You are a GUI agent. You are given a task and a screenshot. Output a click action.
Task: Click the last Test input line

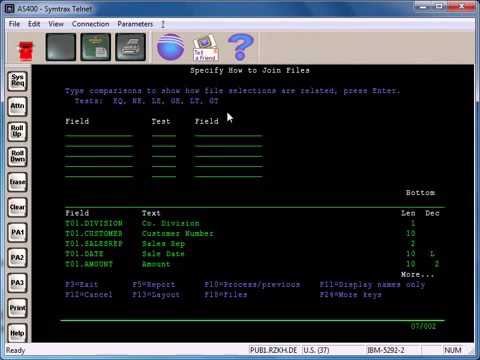pyautogui.click(x=164, y=174)
